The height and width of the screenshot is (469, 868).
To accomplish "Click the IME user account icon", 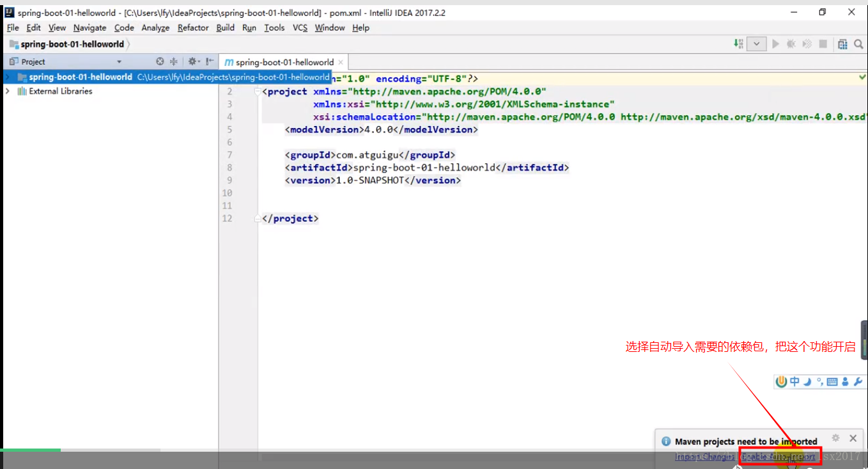I will [845, 382].
